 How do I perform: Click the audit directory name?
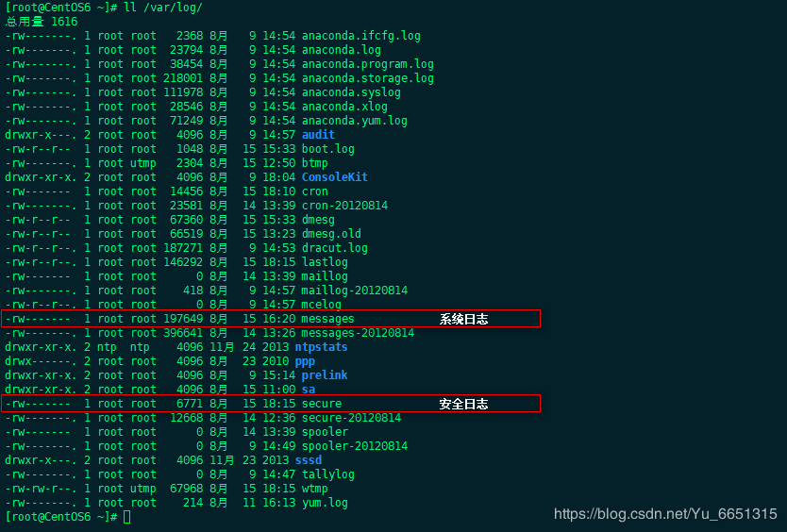pyautogui.click(x=318, y=135)
